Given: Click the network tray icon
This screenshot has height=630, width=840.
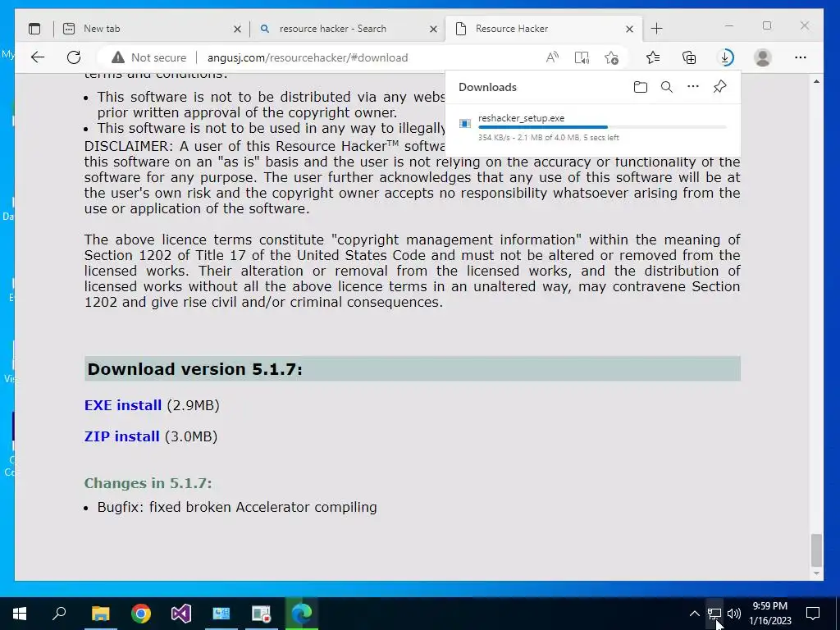Looking at the screenshot, I should click(x=714, y=614).
